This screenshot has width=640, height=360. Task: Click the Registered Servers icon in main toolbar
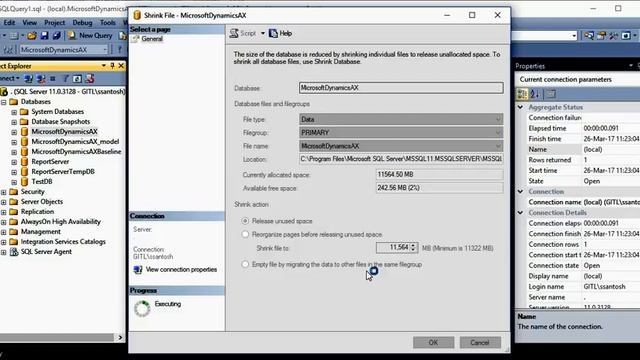tap(601, 36)
